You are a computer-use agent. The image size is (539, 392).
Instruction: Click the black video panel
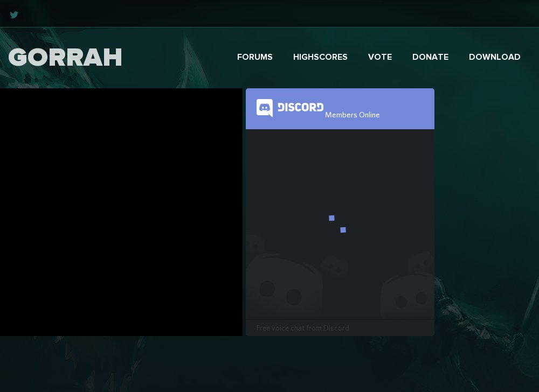[121, 212]
